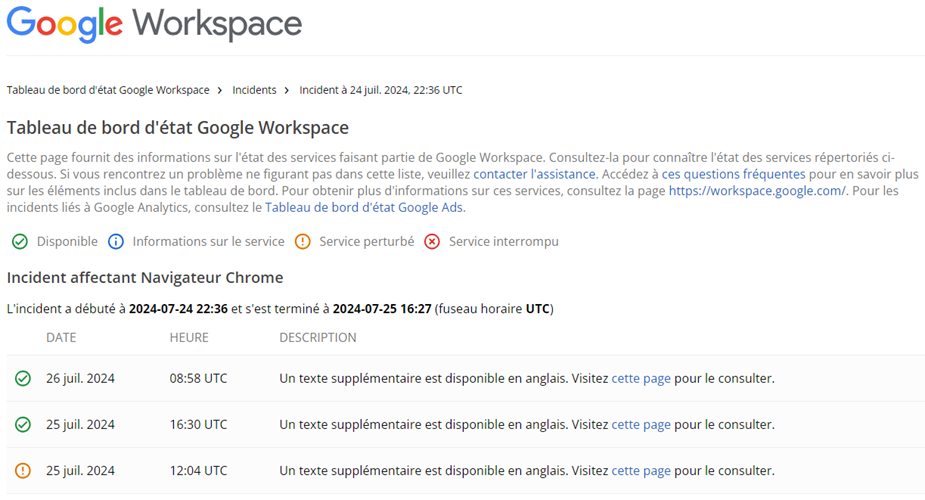Click chevron after Tableau de bord breadcrumb

tap(220, 90)
